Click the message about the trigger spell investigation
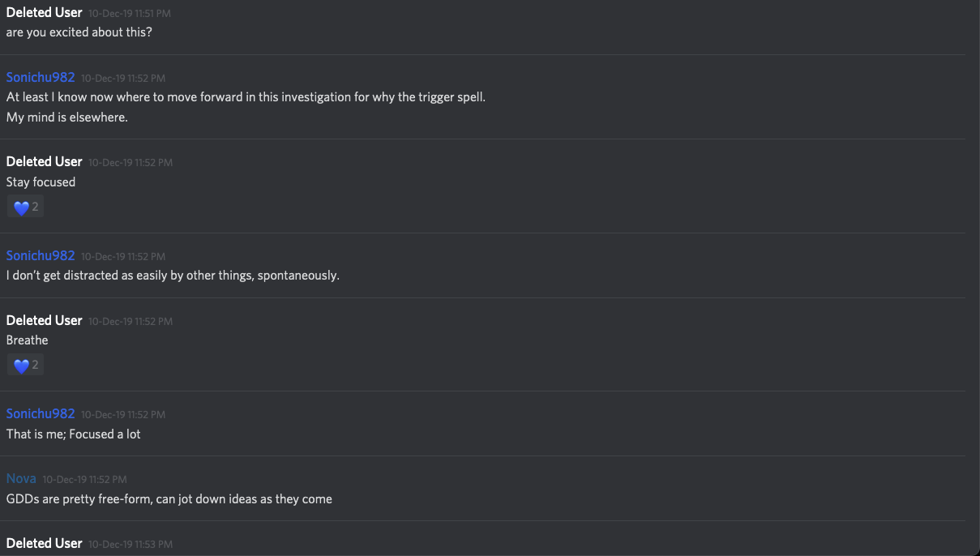The width and height of the screenshot is (980, 556). click(246, 96)
